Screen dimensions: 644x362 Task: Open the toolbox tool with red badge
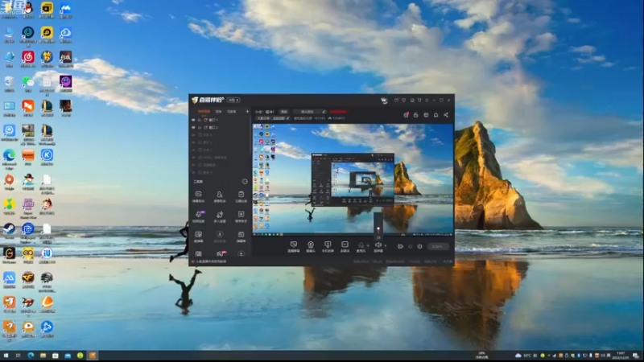[221, 254]
